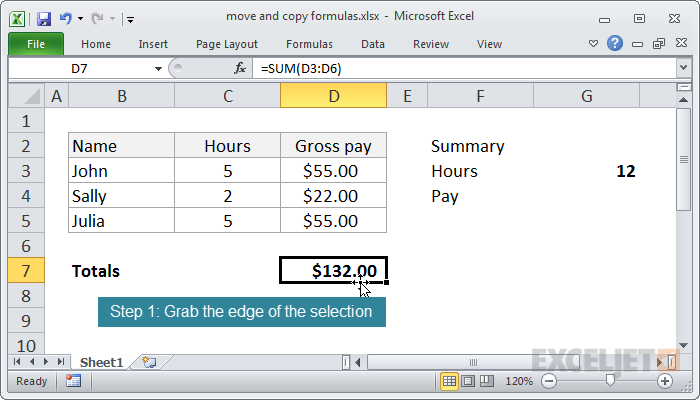Select the summary hours value 12
The height and width of the screenshot is (400, 700).
coord(587,171)
